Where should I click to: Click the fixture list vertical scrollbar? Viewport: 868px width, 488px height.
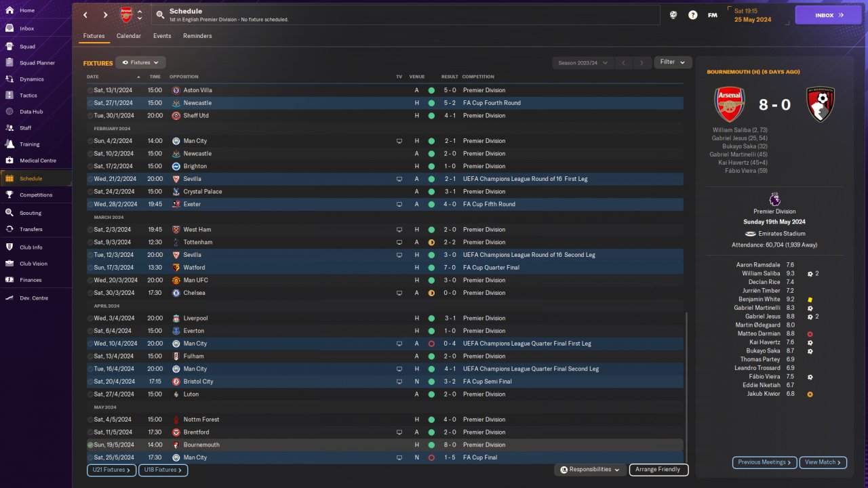686,386
